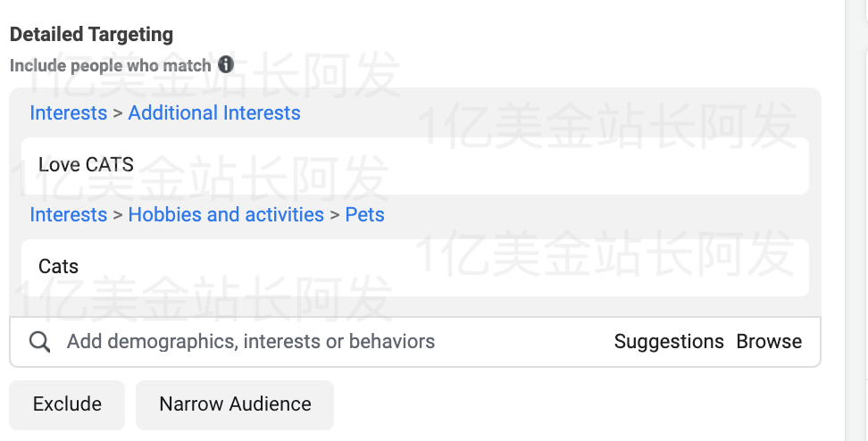Click Interests link before Hobbies and activities
Viewport: 868px width, 441px height.
pos(68,215)
